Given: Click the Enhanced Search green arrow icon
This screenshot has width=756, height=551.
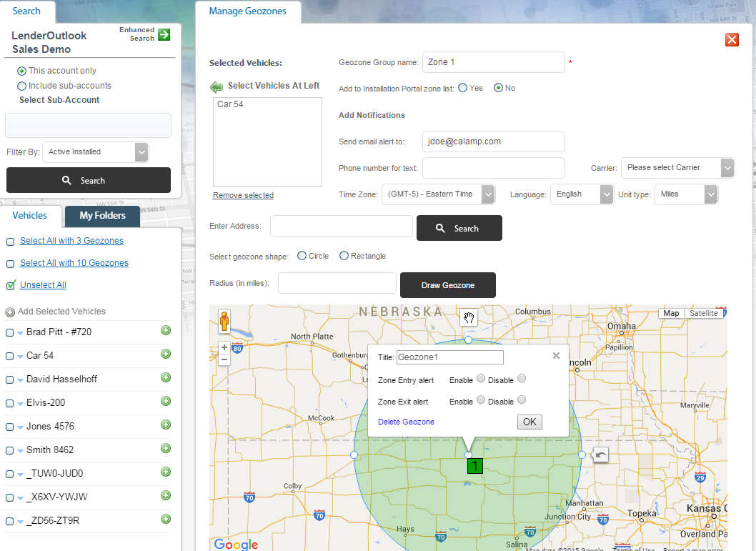Looking at the screenshot, I should pyautogui.click(x=164, y=35).
